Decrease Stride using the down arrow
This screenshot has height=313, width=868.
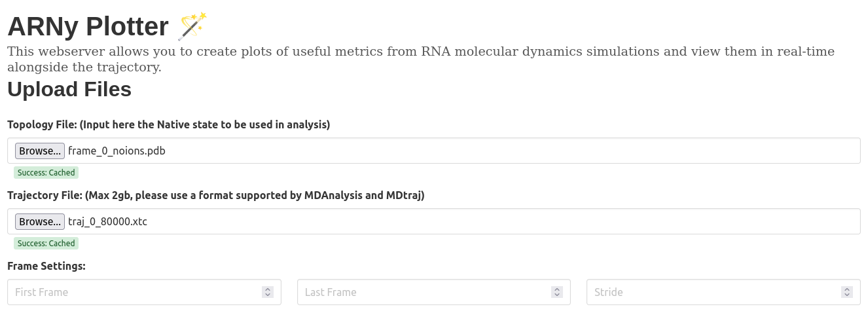pyautogui.click(x=847, y=295)
